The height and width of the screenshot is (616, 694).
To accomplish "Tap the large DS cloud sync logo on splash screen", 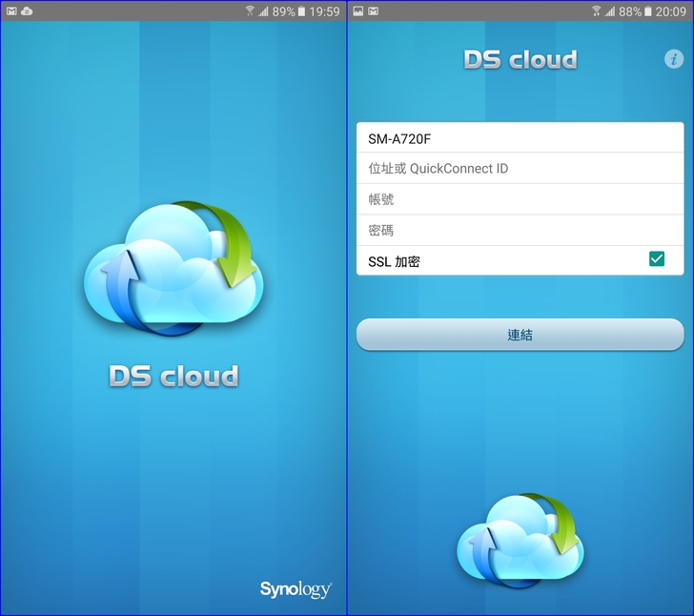I will pyautogui.click(x=173, y=269).
